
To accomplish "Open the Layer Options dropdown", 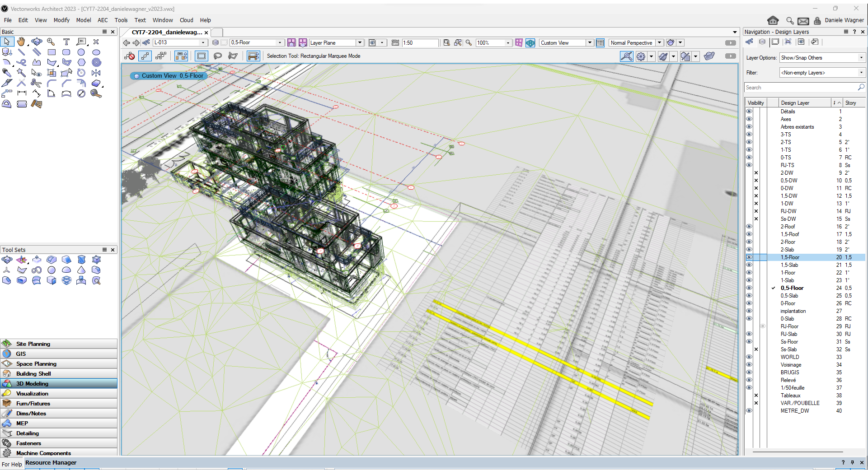I will 822,58.
